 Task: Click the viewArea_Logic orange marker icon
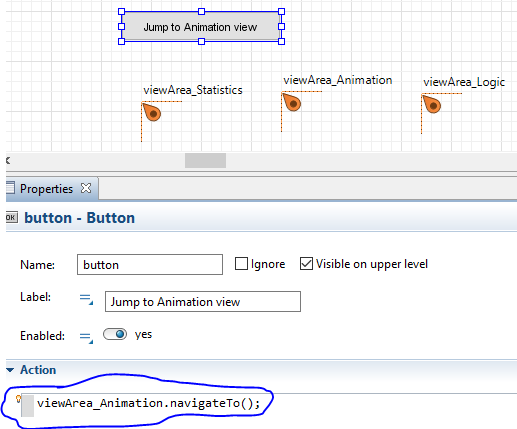[x=432, y=104]
